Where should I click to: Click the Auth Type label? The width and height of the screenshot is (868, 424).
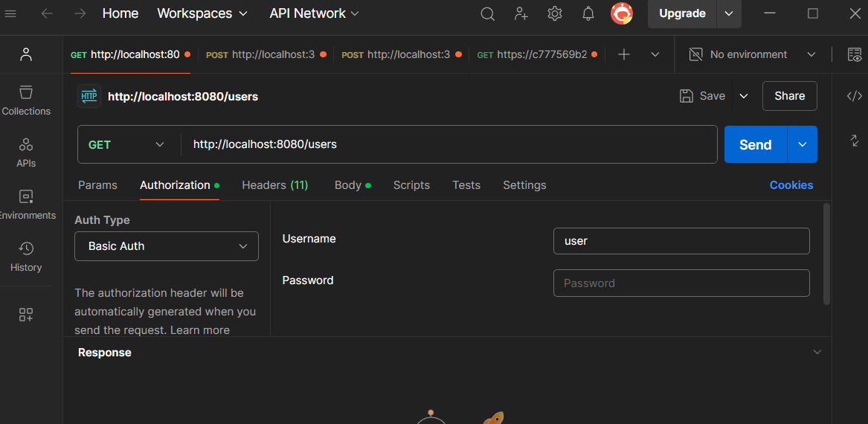click(x=102, y=219)
